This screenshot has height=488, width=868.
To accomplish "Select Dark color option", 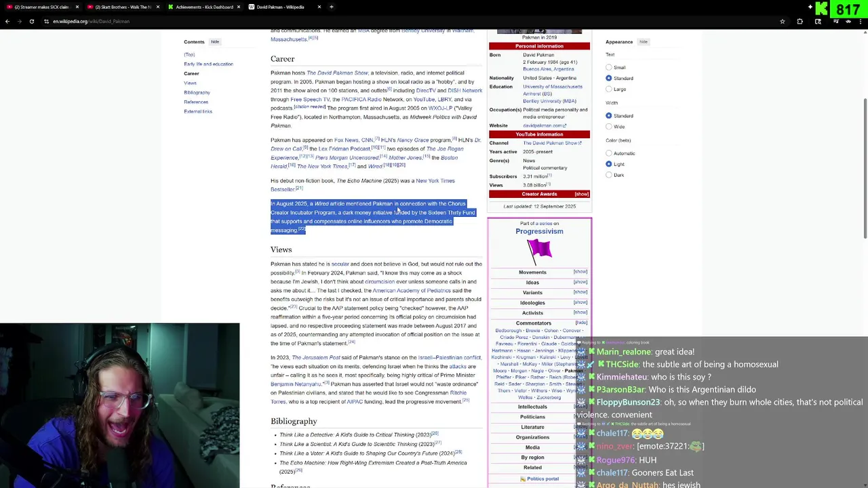I will click(x=609, y=175).
